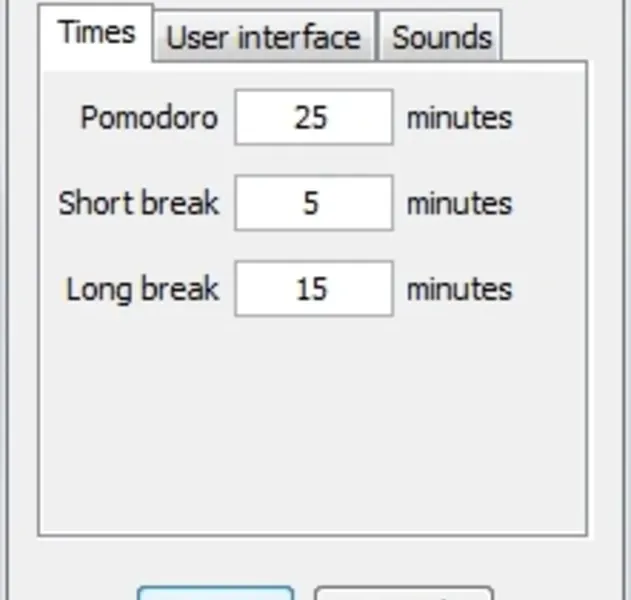Viewport: 631px width, 600px height.
Task: Click the minutes label beside Short break
Action: (458, 203)
